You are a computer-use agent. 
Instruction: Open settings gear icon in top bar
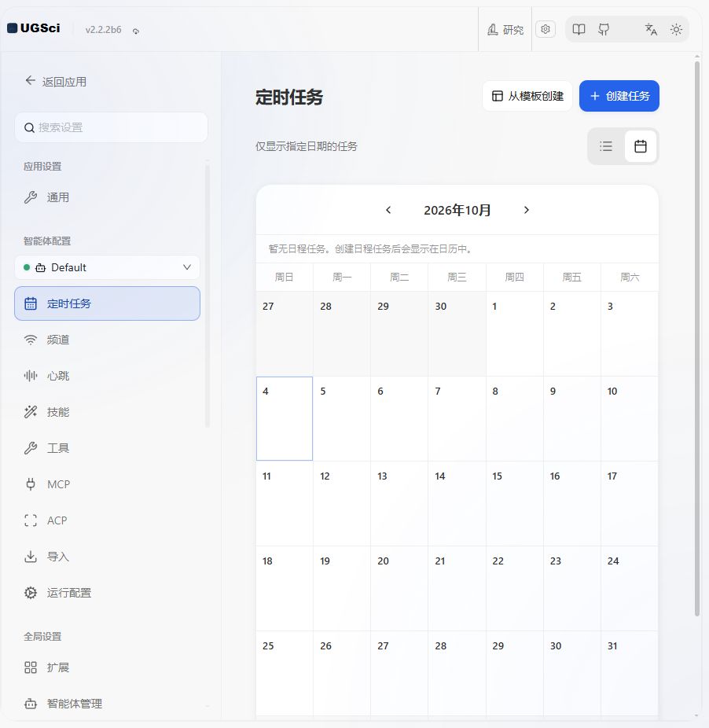tap(546, 29)
